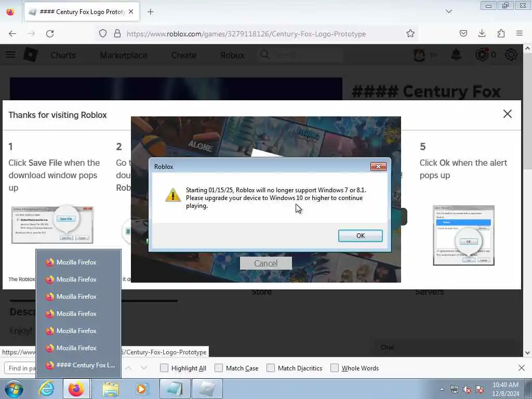Open the Marketplace menu item
The height and width of the screenshot is (399, 532).
click(124, 55)
